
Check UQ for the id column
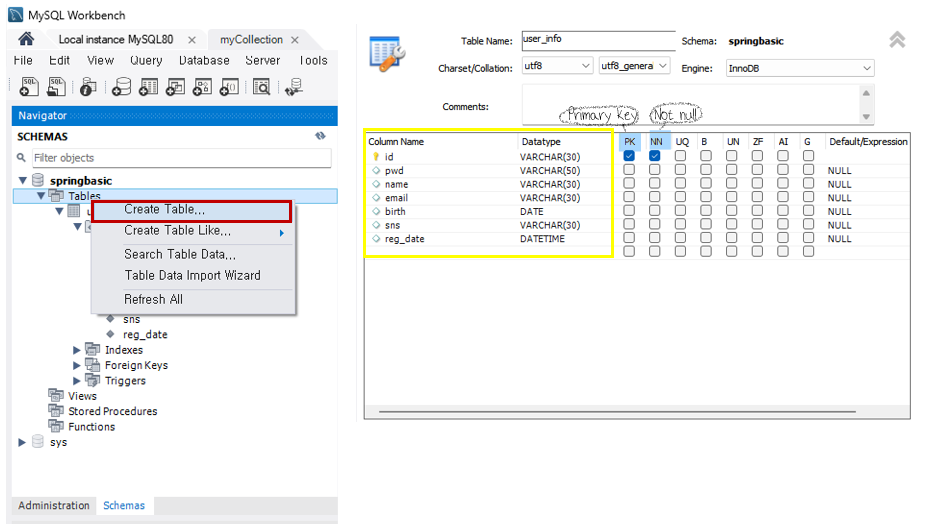pyautogui.click(x=680, y=156)
